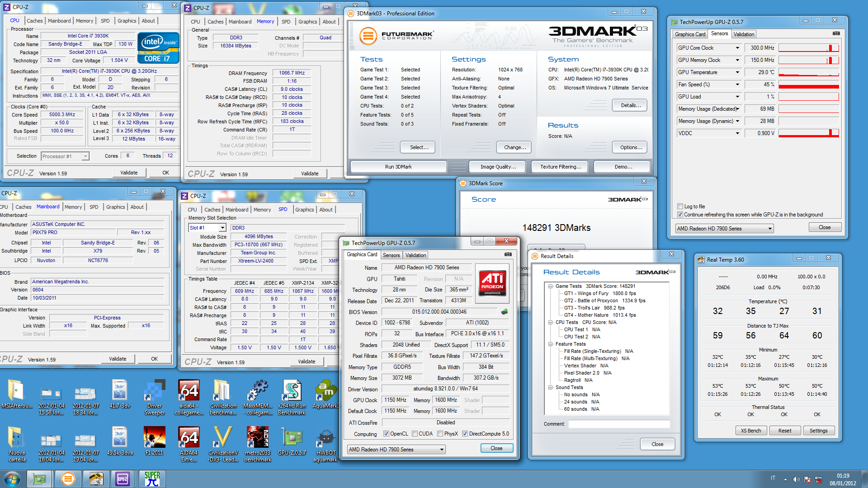The height and width of the screenshot is (488, 868).
Task: Open the Nuova cartella folder
Action: [x=17, y=444]
